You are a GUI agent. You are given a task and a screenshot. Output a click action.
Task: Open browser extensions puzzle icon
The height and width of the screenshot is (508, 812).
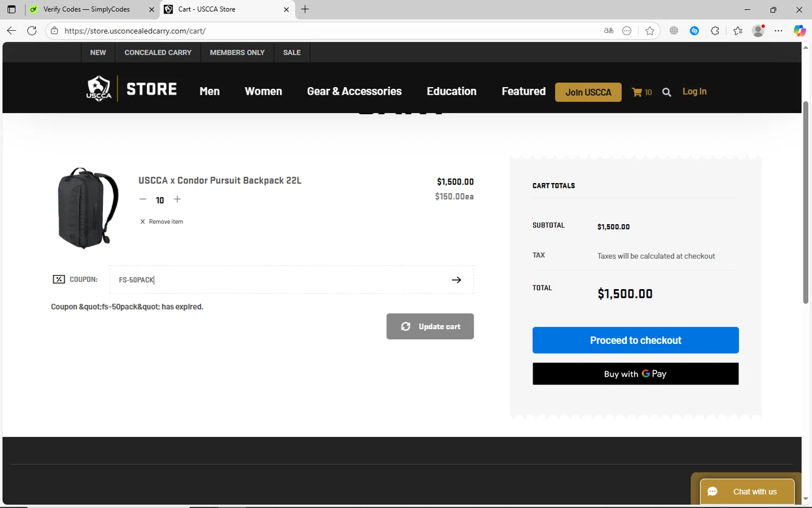click(715, 31)
